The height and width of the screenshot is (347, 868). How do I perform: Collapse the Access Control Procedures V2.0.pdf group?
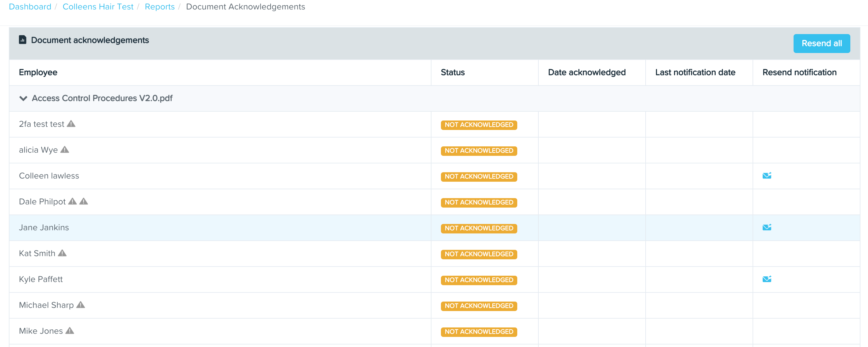23,98
